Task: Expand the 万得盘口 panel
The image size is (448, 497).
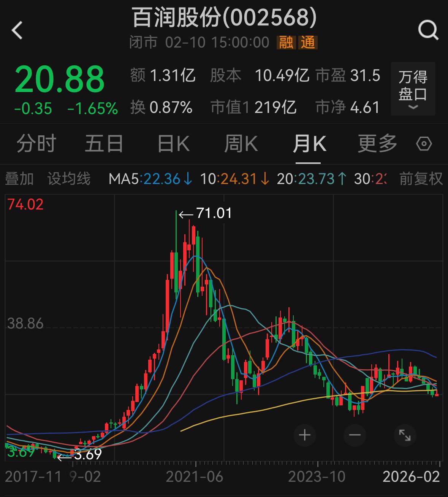Action: click(413, 89)
